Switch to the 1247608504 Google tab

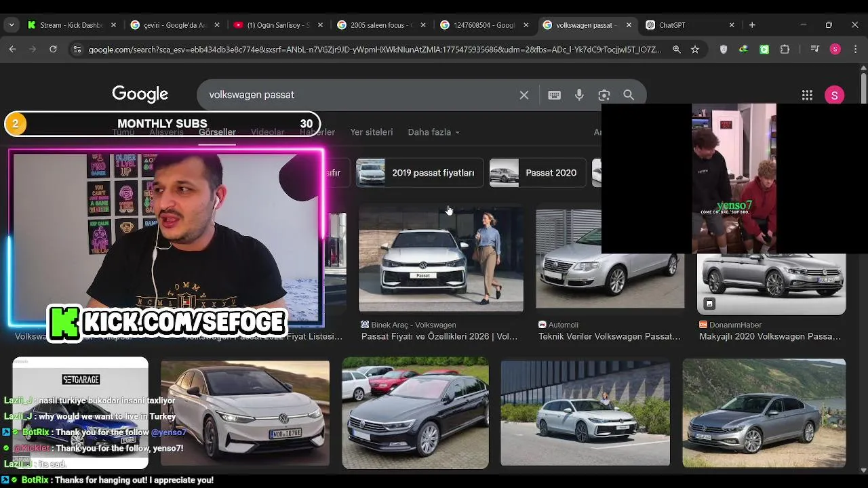point(484,25)
